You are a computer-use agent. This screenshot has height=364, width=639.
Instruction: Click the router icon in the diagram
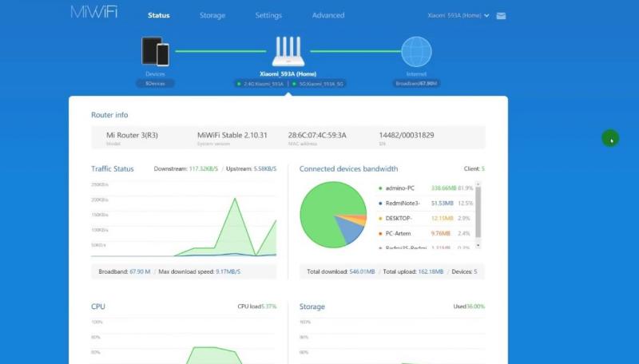[288, 52]
